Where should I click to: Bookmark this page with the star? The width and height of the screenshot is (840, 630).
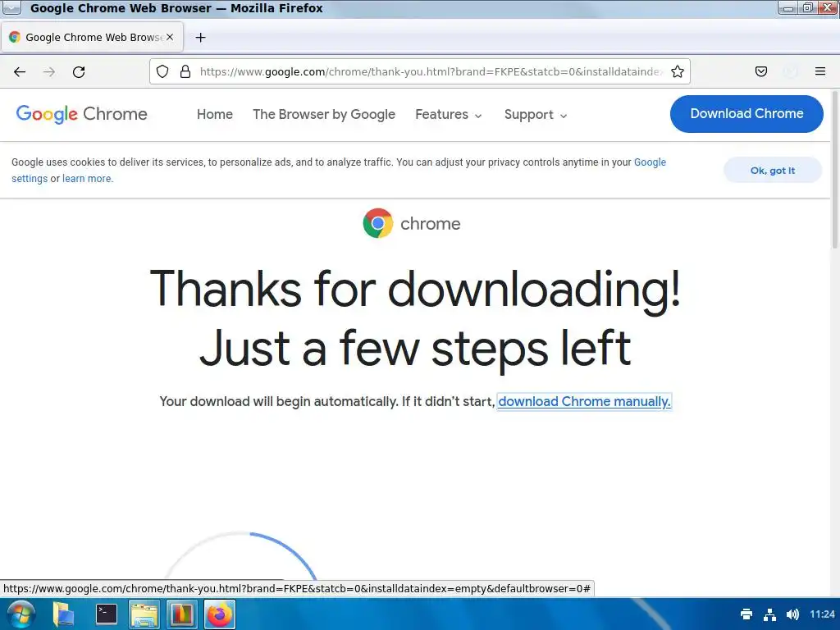click(x=677, y=71)
